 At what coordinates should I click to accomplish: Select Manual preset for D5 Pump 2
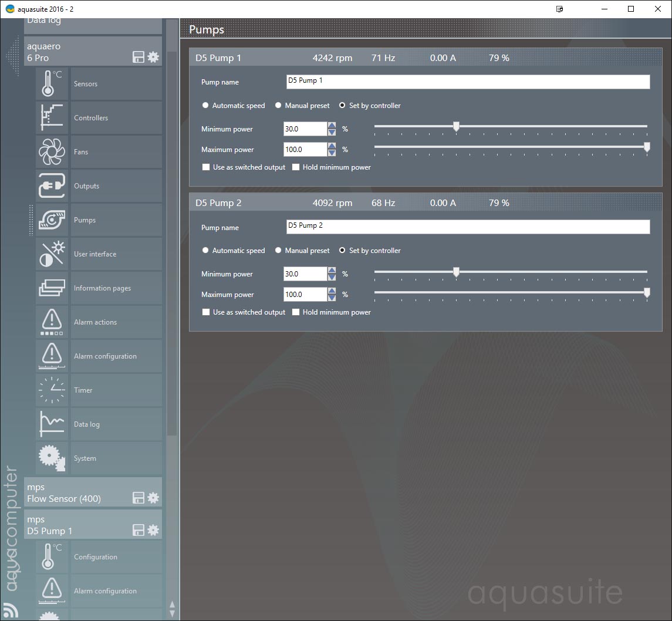(278, 251)
